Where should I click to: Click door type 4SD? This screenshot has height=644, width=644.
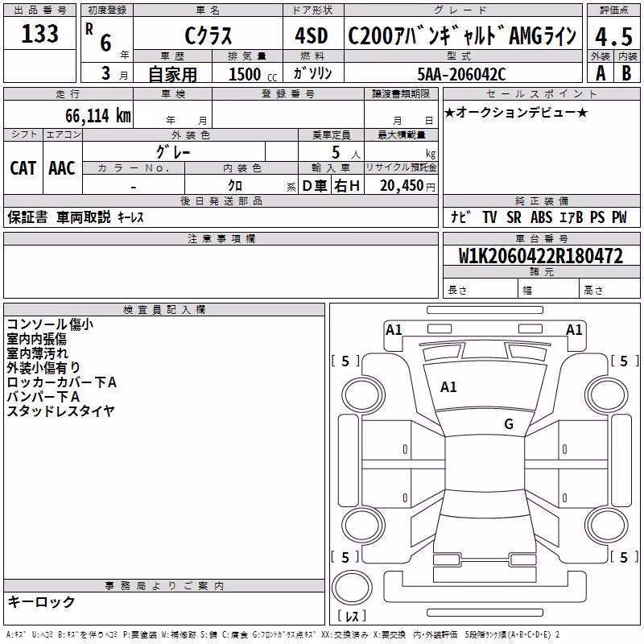pos(312,35)
